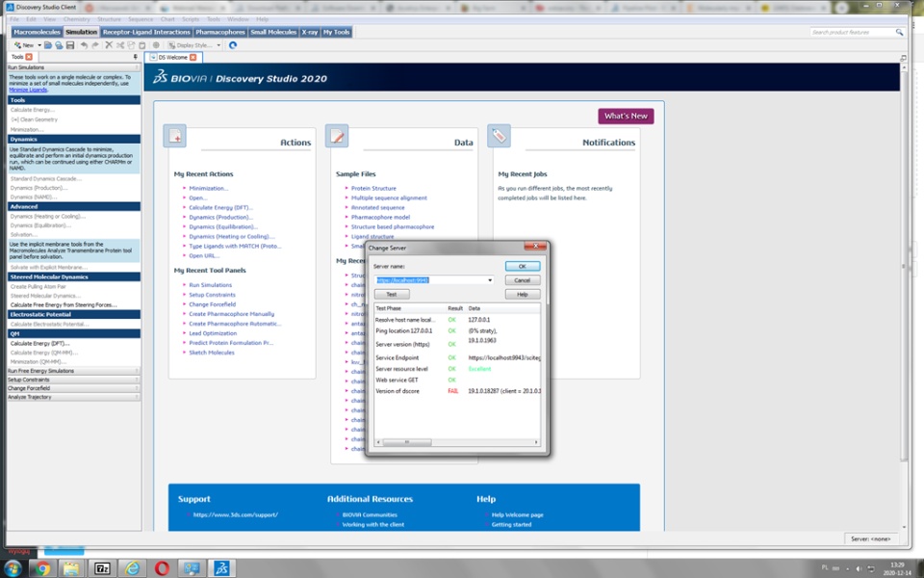Expand Run Free Energy Simulations section
The height and width of the screenshot is (578, 924).
[x=74, y=371]
